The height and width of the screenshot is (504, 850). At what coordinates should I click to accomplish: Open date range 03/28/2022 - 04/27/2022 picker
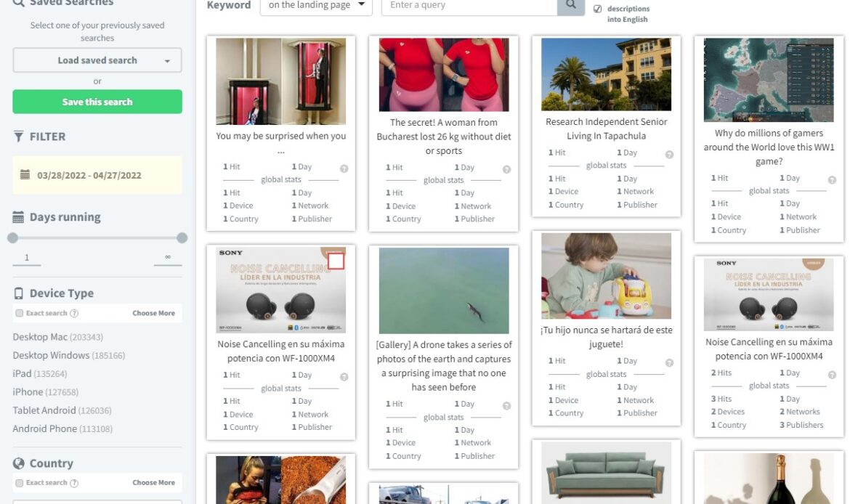click(x=97, y=175)
